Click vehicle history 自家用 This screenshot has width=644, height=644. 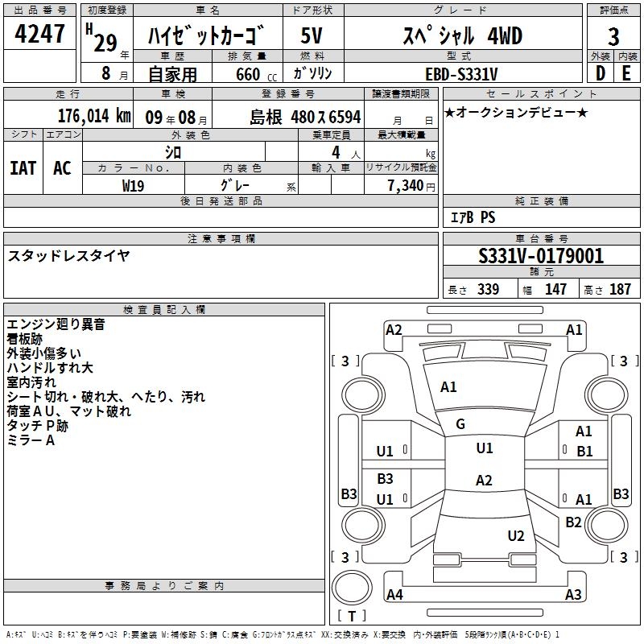[x=172, y=74]
